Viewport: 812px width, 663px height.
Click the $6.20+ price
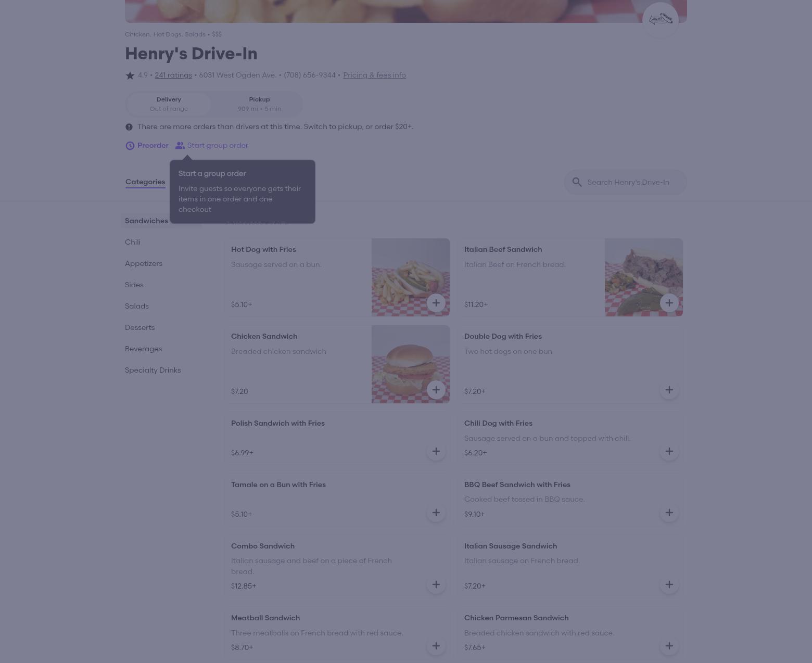pos(476,453)
